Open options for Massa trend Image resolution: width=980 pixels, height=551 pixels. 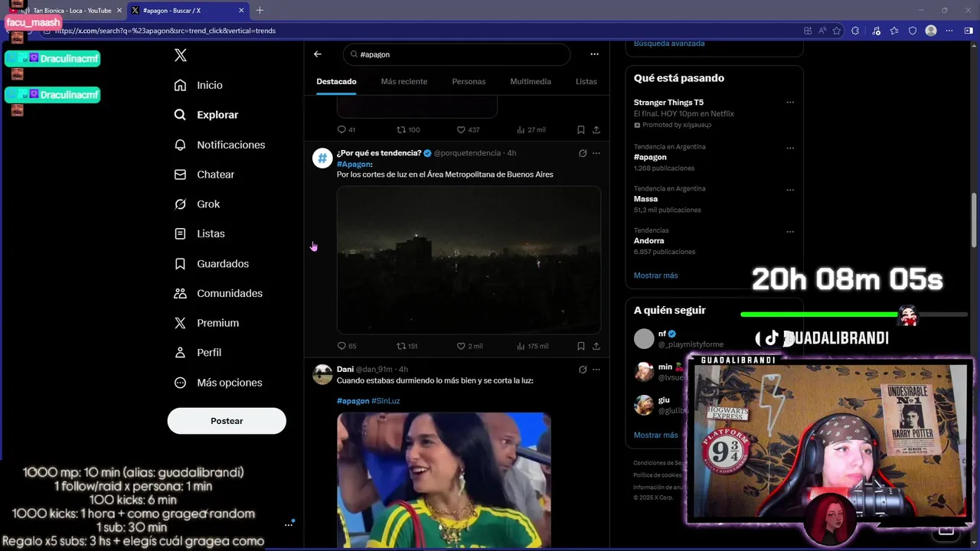point(790,190)
